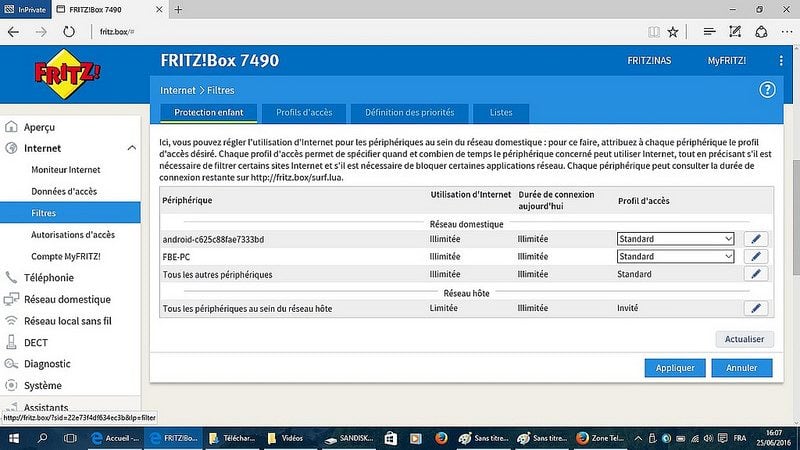Collapse the Internet menu section
Viewport: 800px width, 450px height.
pos(132,148)
